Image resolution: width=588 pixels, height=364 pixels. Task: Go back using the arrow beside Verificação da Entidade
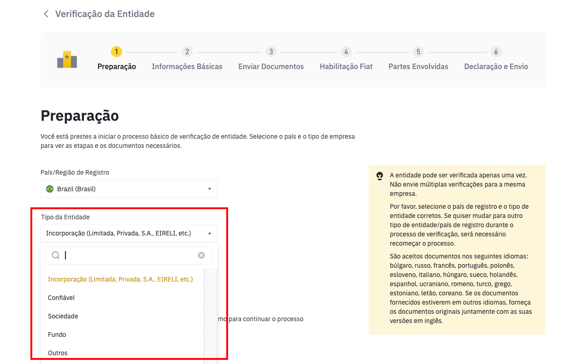[x=46, y=14]
